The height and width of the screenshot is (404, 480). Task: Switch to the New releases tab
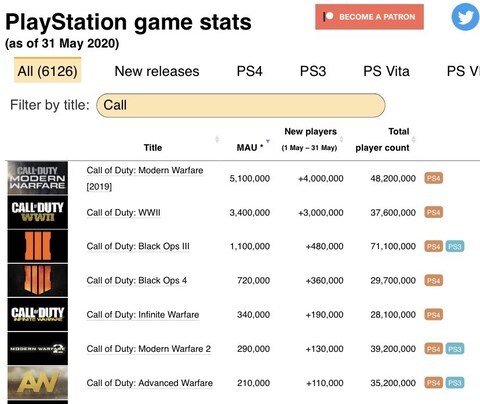click(x=157, y=71)
